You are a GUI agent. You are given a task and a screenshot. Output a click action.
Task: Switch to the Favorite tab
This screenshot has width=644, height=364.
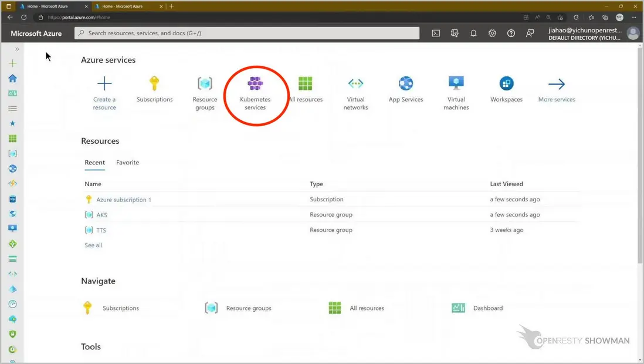pyautogui.click(x=127, y=163)
